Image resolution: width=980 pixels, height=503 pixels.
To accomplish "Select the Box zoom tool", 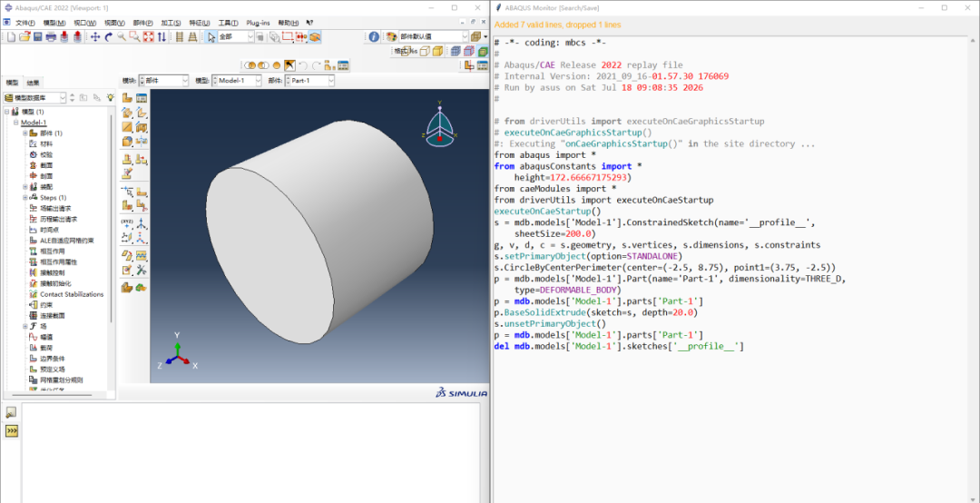I will (134, 37).
